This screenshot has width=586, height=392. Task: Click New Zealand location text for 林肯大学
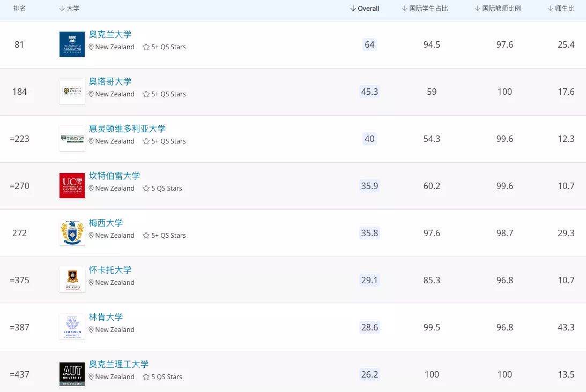(115, 330)
